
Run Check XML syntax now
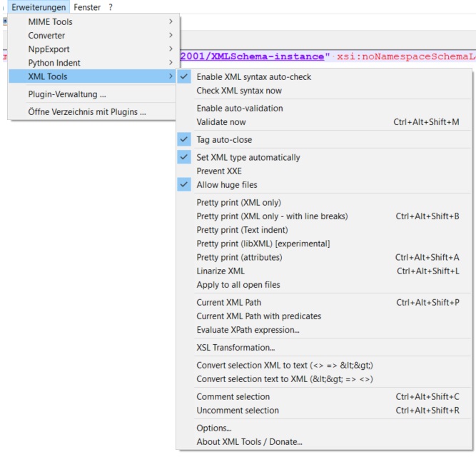(x=324, y=91)
